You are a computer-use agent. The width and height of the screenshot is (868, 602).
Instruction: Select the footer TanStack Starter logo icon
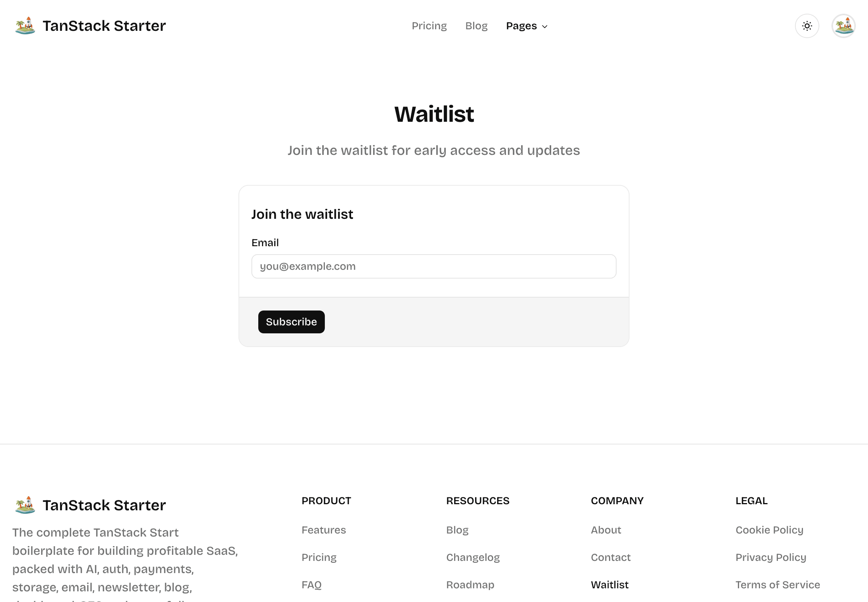[24, 505]
